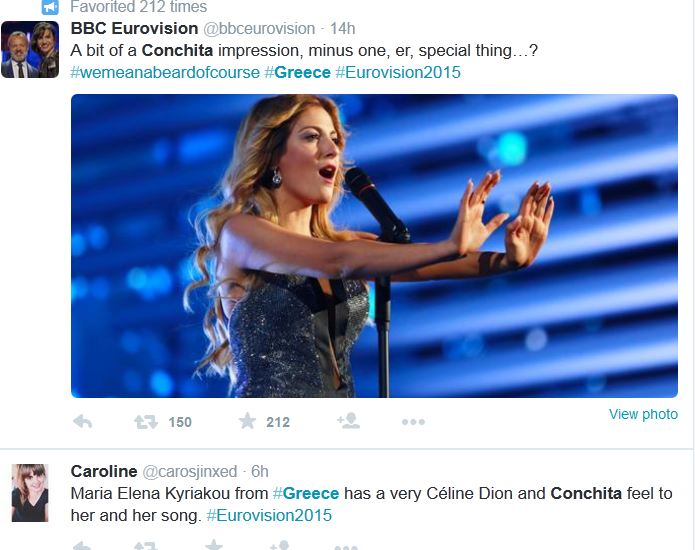Favorite the BBC Eurovision tweet with the star
Screen dimensions: 695x550
click(x=247, y=421)
